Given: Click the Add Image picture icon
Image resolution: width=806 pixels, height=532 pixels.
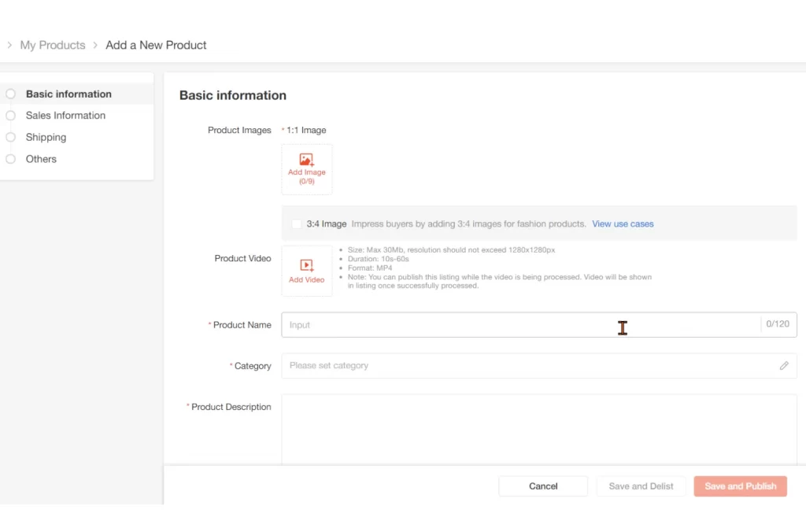Looking at the screenshot, I should coord(307,160).
